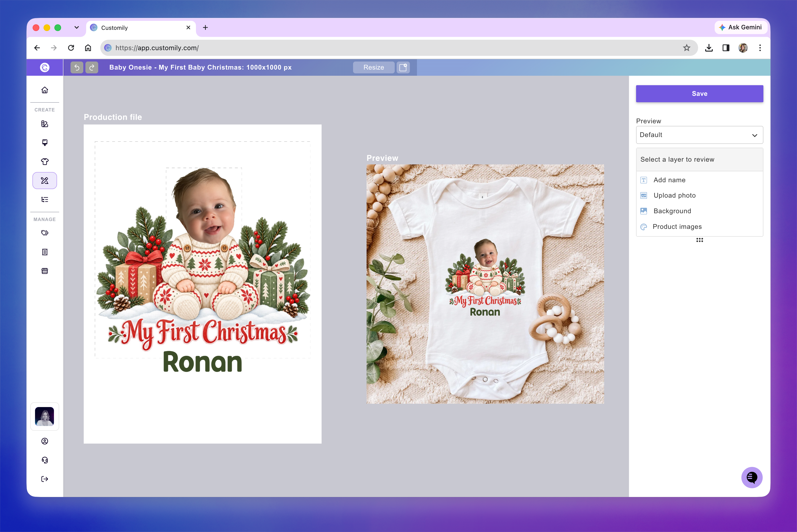Open the support headset icon
Viewport: 797px width, 532px height.
click(45, 460)
